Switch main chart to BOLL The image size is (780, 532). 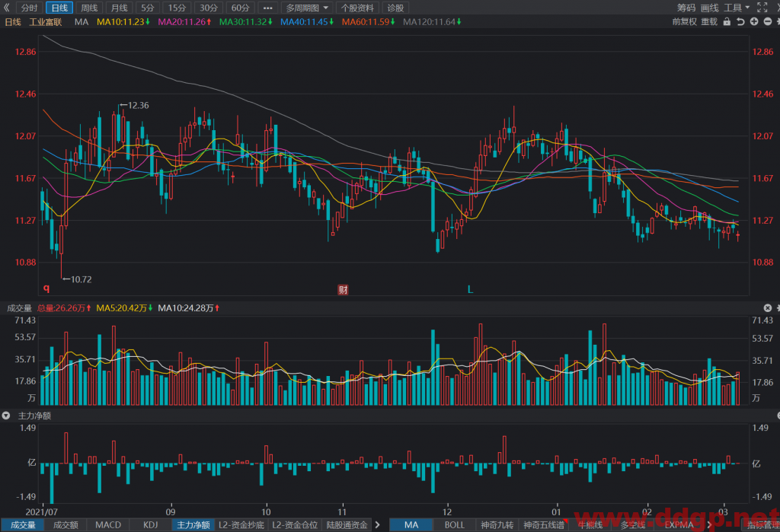[455, 525]
